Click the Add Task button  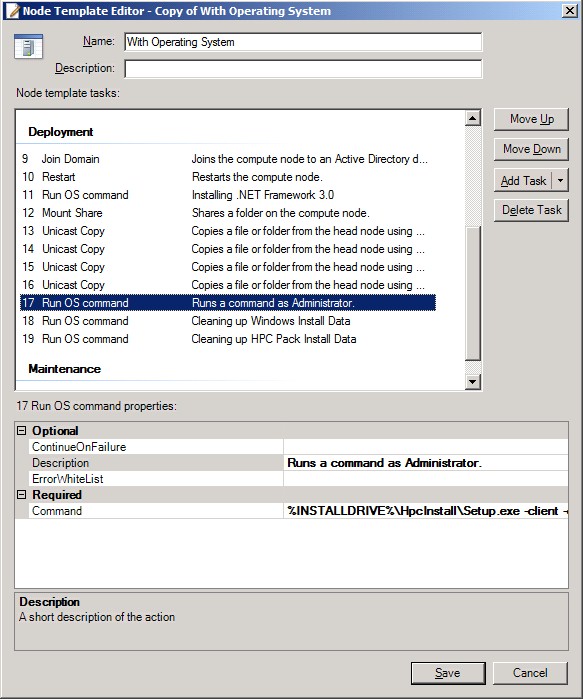click(x=523, y=181)
